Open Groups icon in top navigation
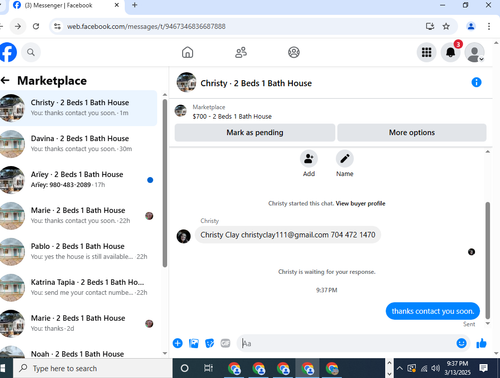 (294, 52)
